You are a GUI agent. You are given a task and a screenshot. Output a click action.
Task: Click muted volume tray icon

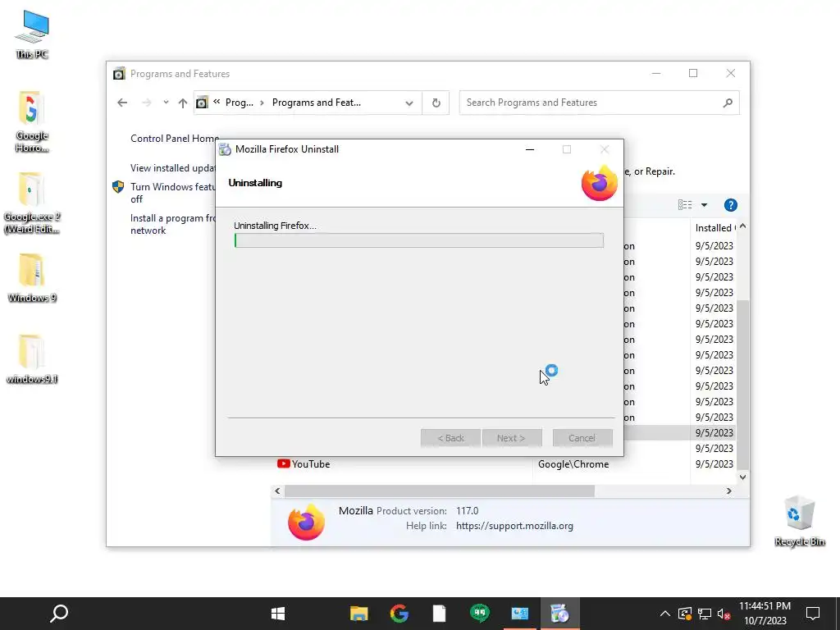tap(724, 614)
